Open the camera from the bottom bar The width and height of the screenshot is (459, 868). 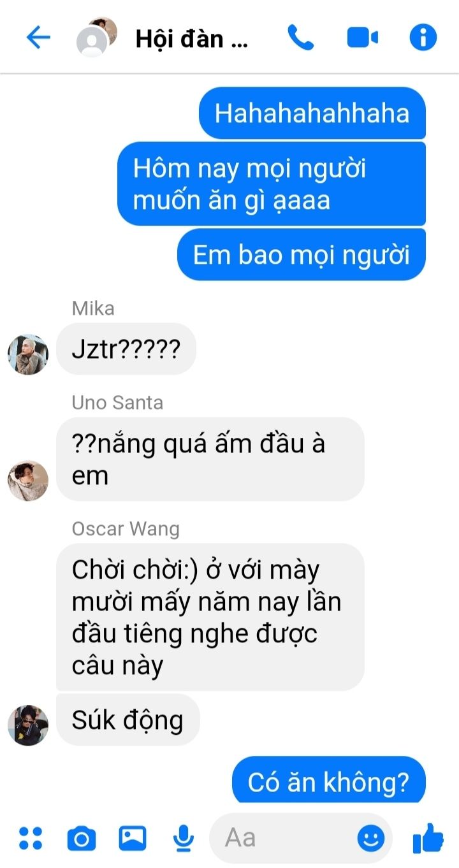click(x=81, y=838)
